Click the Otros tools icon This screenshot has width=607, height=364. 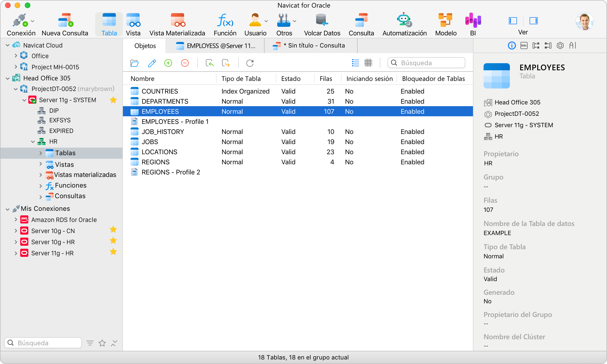coord(284,20)
